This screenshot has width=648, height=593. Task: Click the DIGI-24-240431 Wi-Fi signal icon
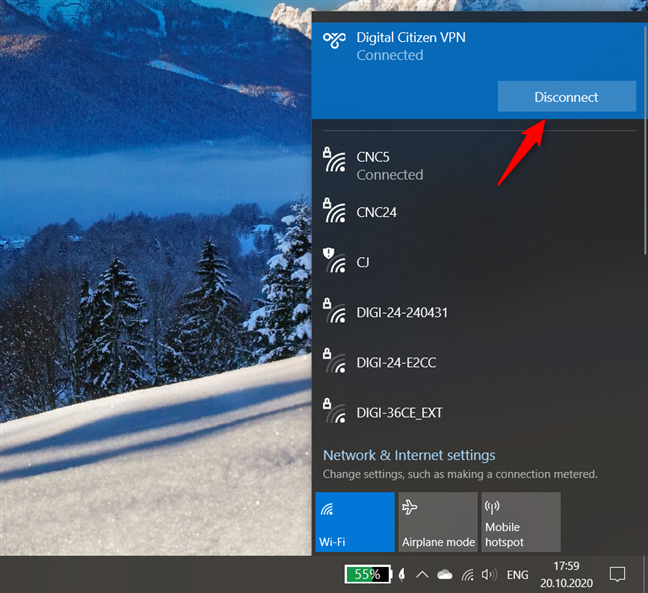(334, 311)
